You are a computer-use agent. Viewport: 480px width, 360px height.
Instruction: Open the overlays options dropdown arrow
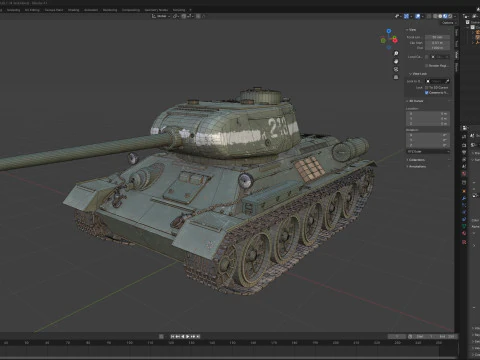(x=423, y=16)
